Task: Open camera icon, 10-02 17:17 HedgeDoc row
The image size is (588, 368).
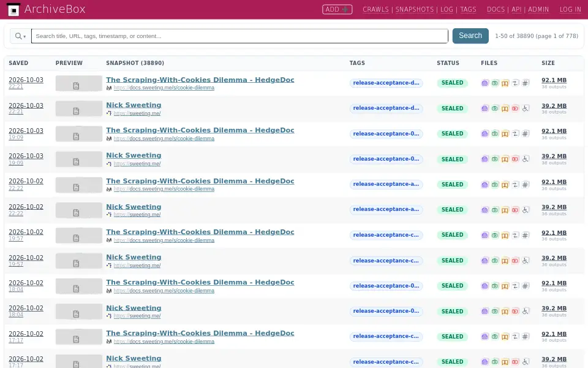Action: (x=495, y=337)
